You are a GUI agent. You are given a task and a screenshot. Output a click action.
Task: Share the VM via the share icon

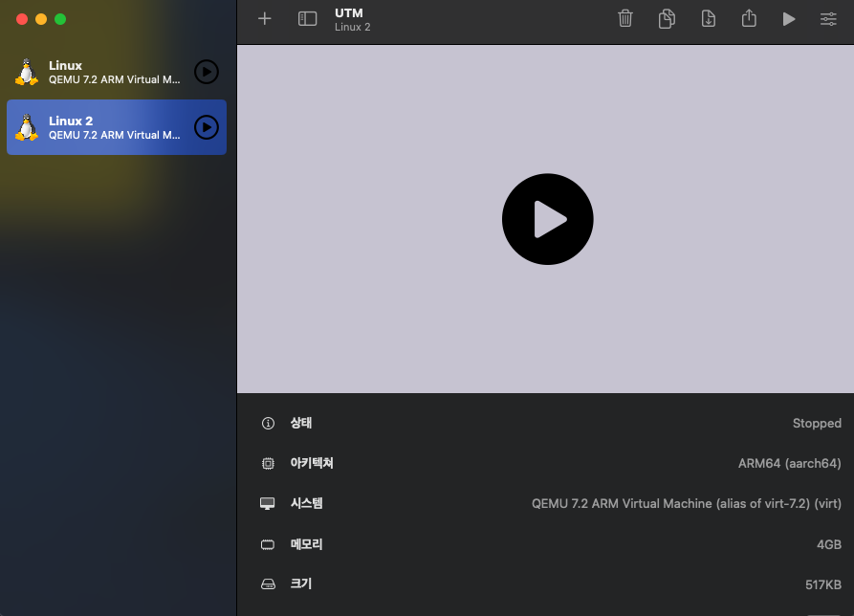coord(749,18)
